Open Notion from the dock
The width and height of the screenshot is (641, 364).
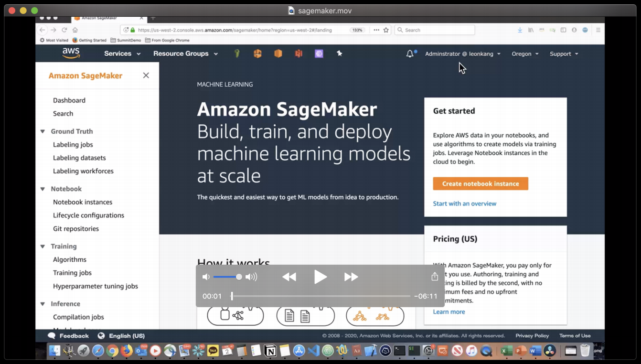(270, 351)
